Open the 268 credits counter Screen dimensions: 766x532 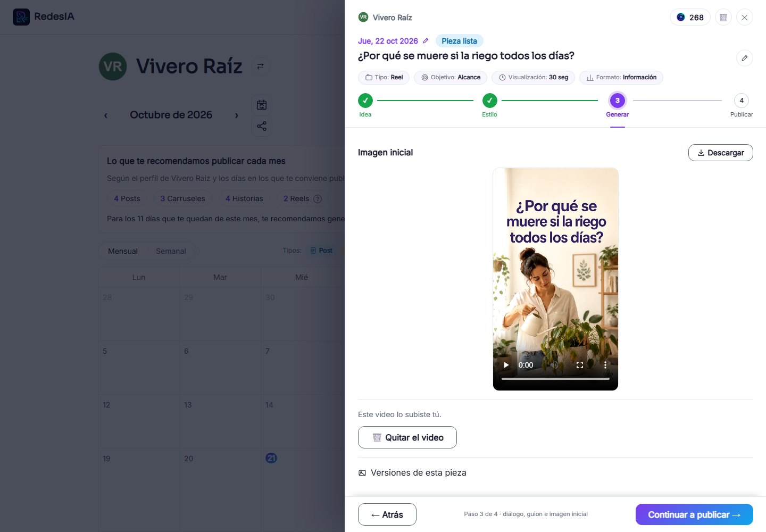(x=690, y=18)
